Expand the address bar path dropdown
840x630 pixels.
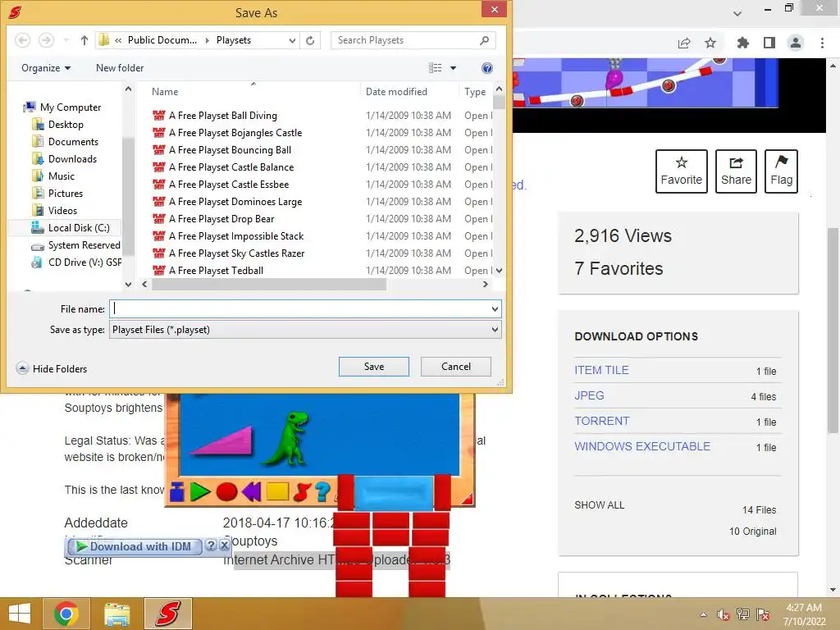292,40
